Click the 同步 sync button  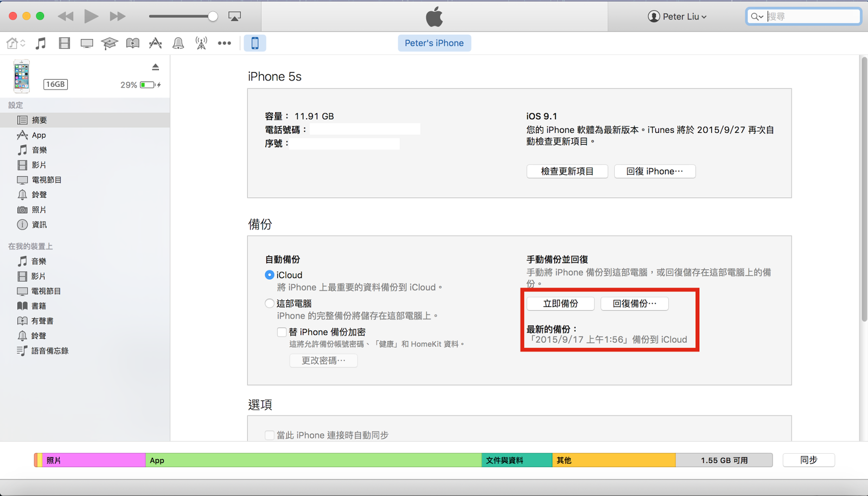coord(808,460)
